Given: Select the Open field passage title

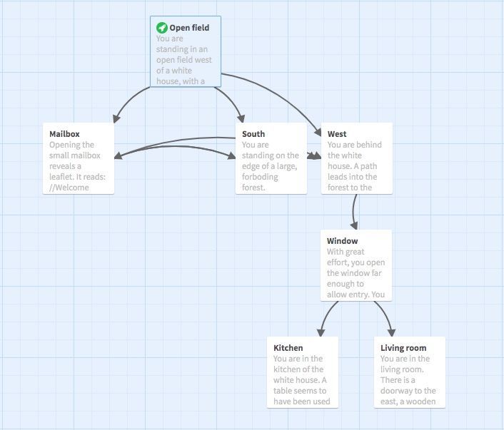Looking at the screenshot, I should tap(189, 28).
